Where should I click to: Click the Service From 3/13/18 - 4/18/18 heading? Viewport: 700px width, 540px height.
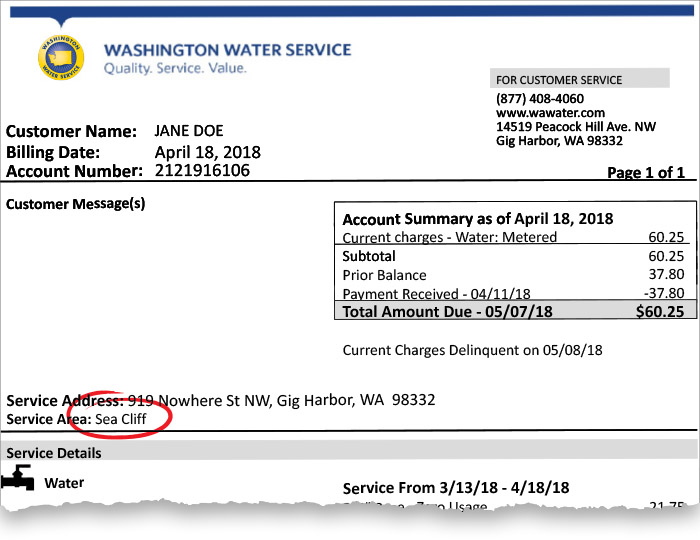(x=455, y=488)
